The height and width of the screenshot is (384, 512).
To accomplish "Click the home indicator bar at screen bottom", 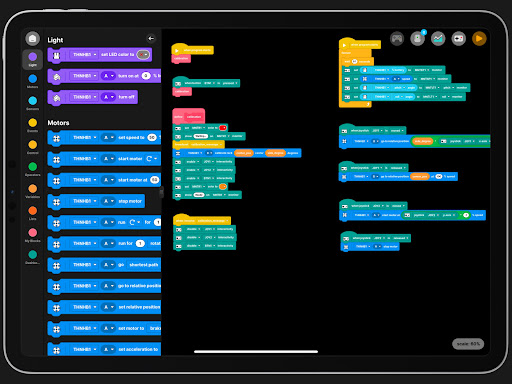I will pyautogui.click(x=256, y=351).
